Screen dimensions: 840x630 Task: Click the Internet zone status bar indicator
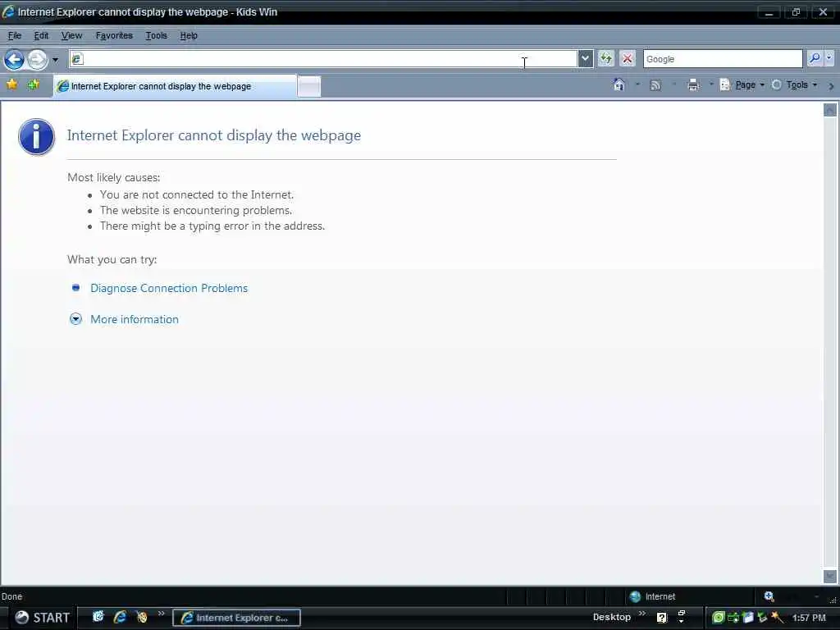tap(652, 596)
